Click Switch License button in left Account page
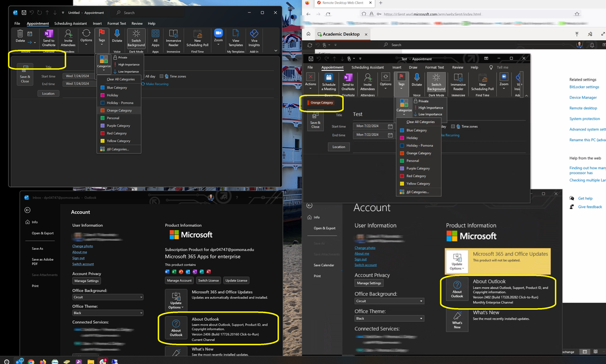The height and width of the screenshot is (364, 606). [x=208, y=280]
